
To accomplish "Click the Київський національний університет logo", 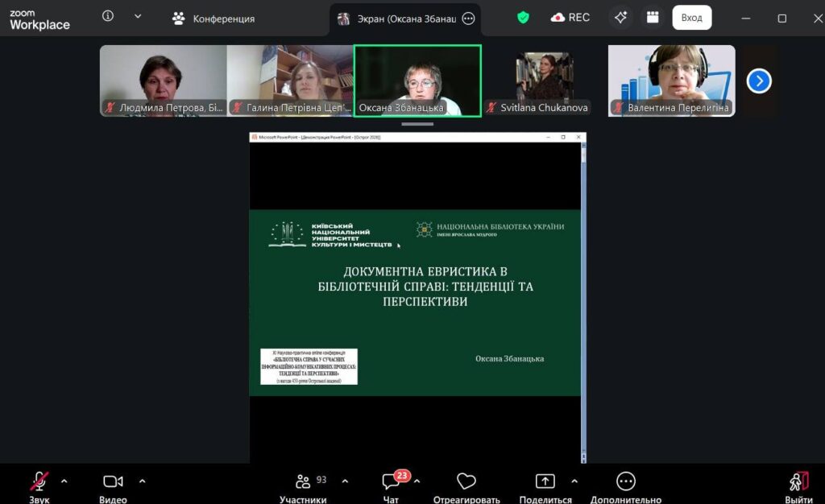I will [330, 235].
